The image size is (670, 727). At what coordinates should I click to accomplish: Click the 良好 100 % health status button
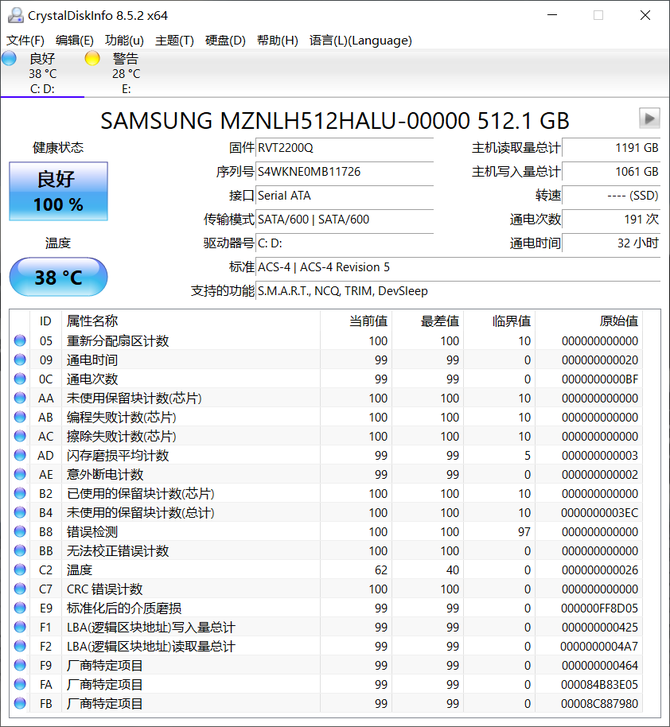pos(58,191)
